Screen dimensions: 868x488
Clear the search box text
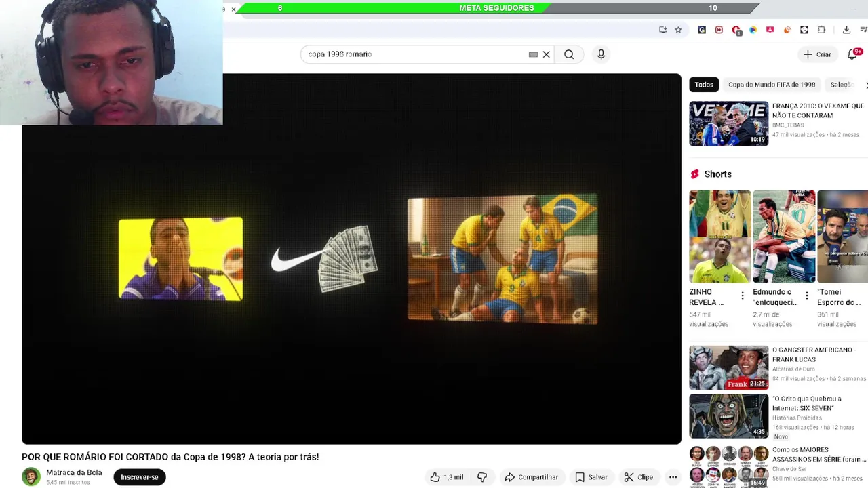[x=546, y=54]
